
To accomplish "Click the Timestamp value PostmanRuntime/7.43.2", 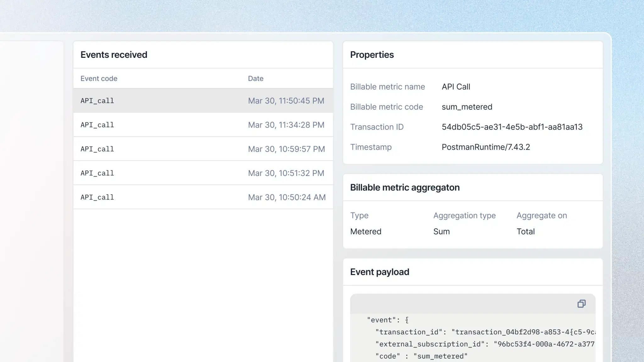I will (x=486, y=147).
